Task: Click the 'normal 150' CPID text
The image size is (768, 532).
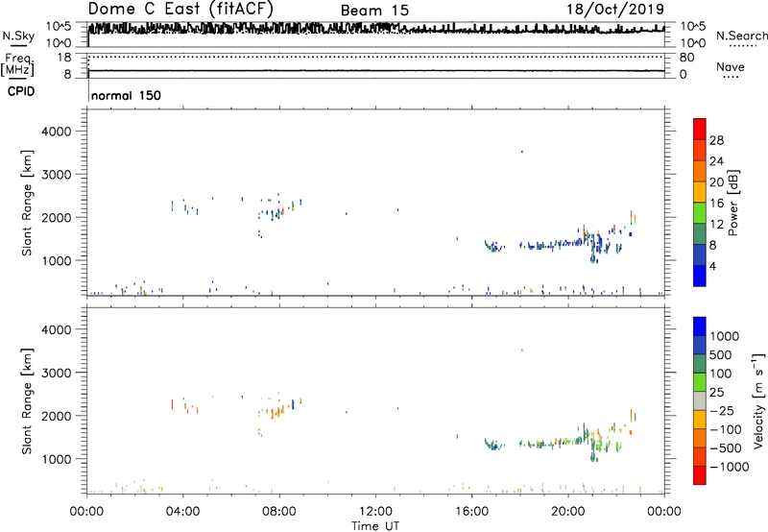Action: click(x=126, y=95)
